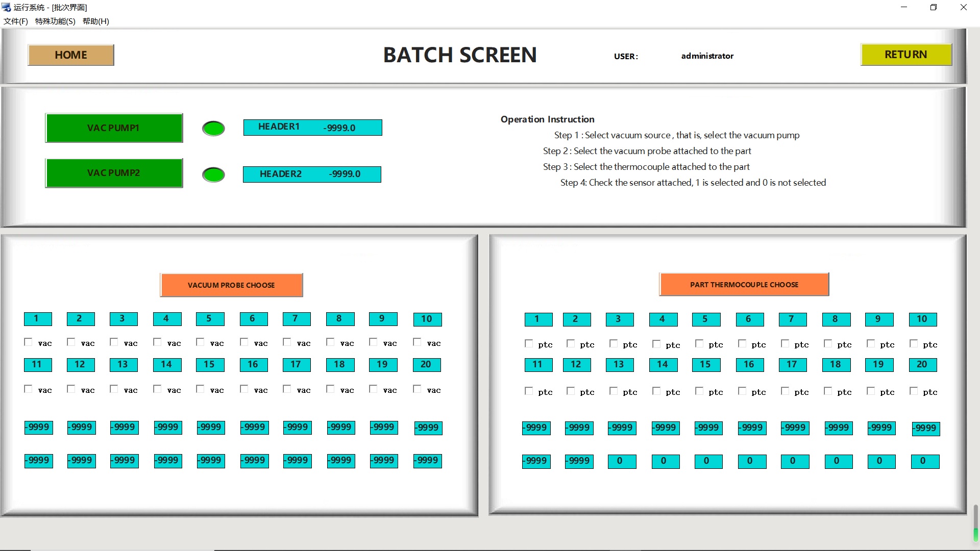The image size is (980, 551).
Task: Open the 特殊功能(S) menu
Action: [55, 21]
